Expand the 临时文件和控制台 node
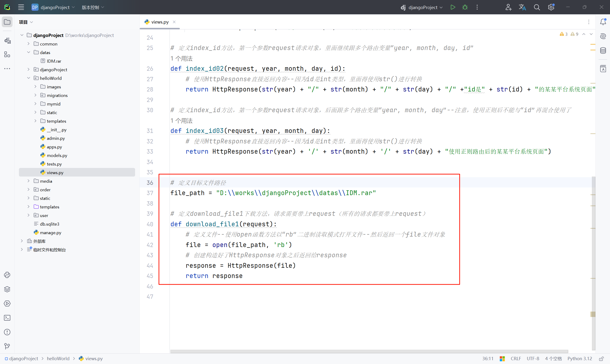610x364 pixels. pos(22,250)
